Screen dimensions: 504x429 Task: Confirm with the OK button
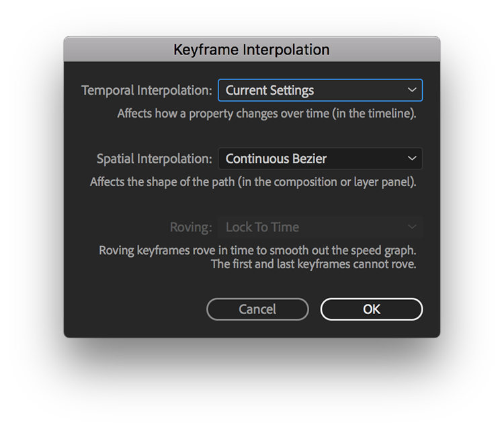(x=372, y=309)
